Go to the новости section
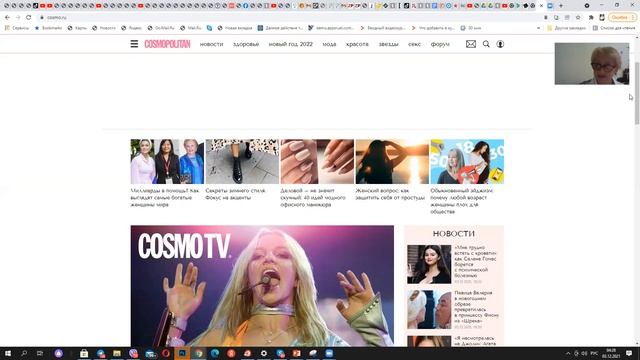Image resolution: width=640 pixels, height=360 pixels. click(211, 44)
